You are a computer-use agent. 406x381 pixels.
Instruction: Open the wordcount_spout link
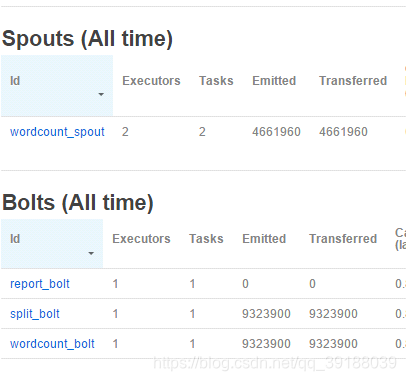pyautogui.click(x=57, y=132)
